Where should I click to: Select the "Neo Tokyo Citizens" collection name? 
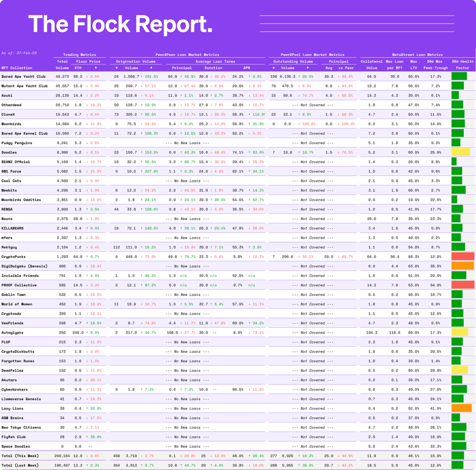click(x=21, y=428)
